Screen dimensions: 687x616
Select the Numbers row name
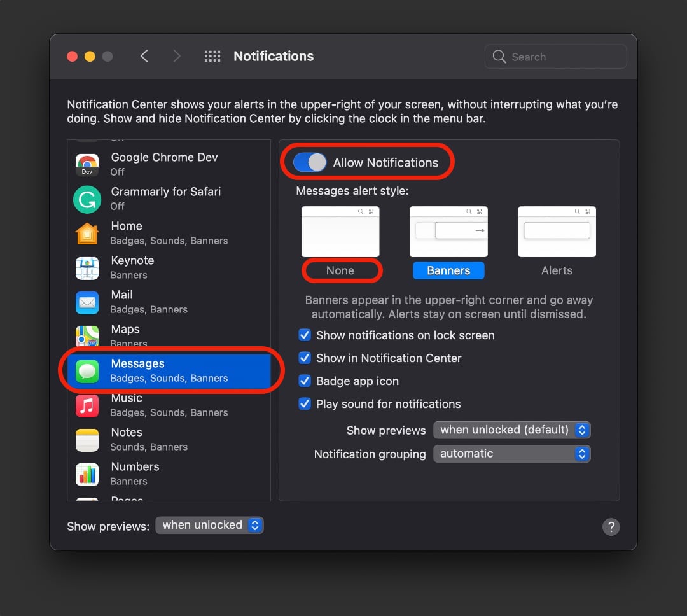click(135, 466)
